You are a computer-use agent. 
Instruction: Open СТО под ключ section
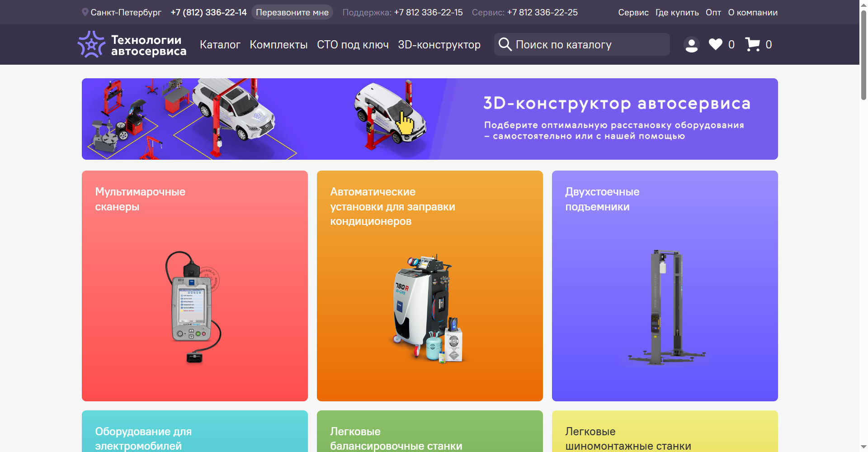click(352, 44)
